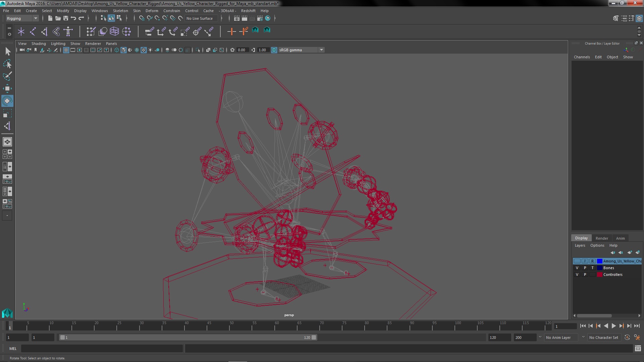Screen dimensions: 644x362
Task: Jump to the end of playback range
Action: [637, 326]
